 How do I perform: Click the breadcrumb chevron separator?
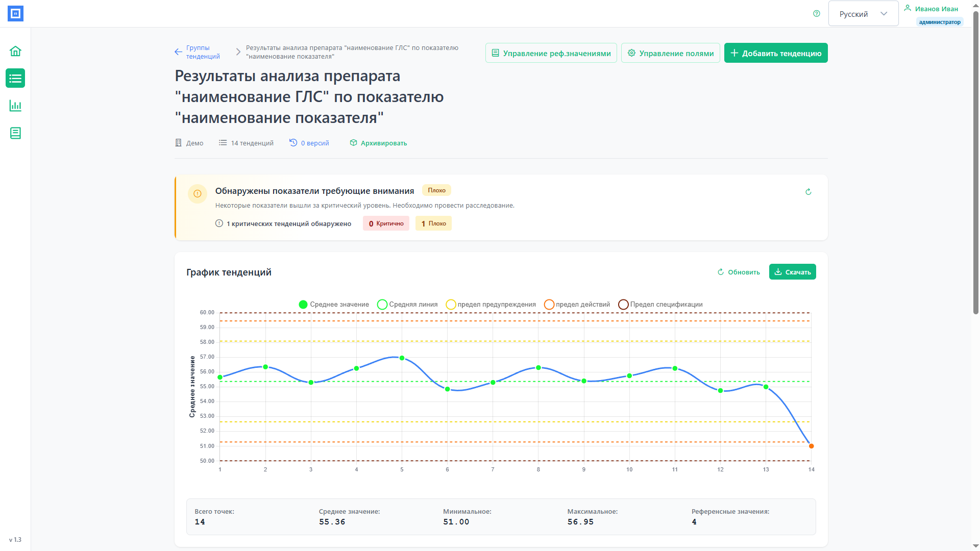238,52
